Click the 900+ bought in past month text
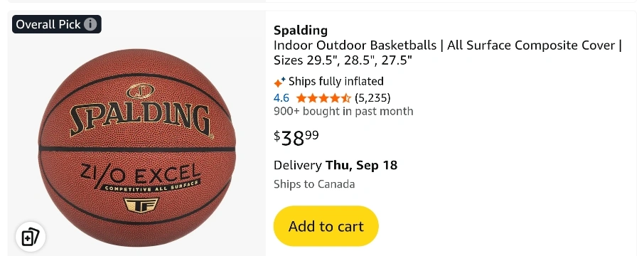The width and height of the screenshot is (644, 256). [x=343, y=112]
